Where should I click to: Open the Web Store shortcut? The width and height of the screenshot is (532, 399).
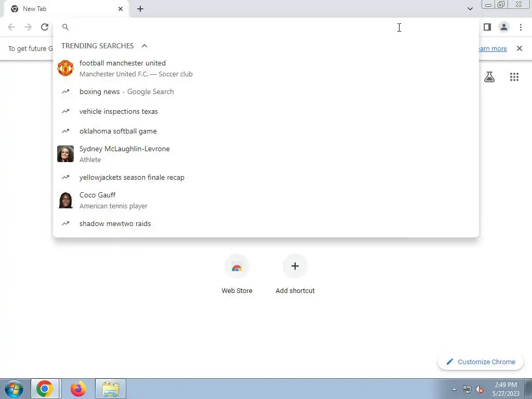237,274
